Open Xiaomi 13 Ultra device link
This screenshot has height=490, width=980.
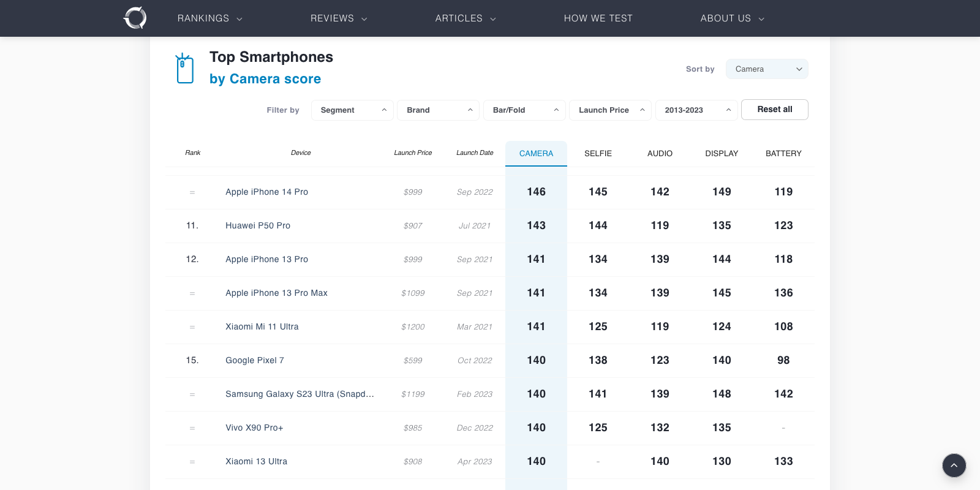pyautogui.click(x=256, y=461)
